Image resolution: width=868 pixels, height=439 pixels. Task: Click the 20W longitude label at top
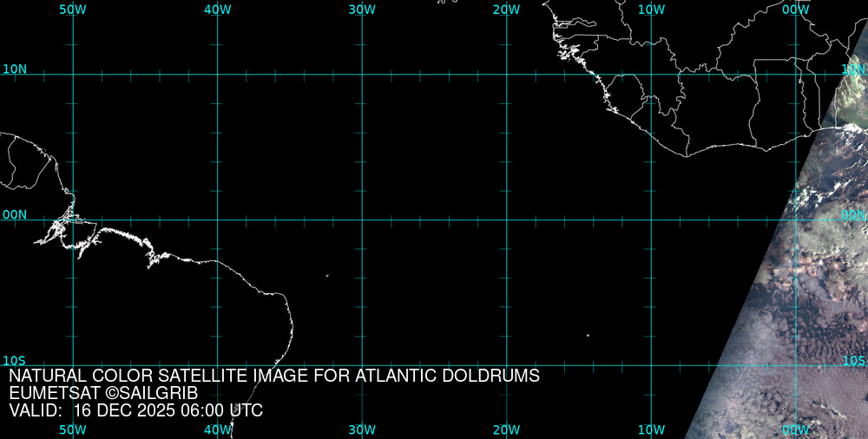pyautogui.click(x=506, y=9)
